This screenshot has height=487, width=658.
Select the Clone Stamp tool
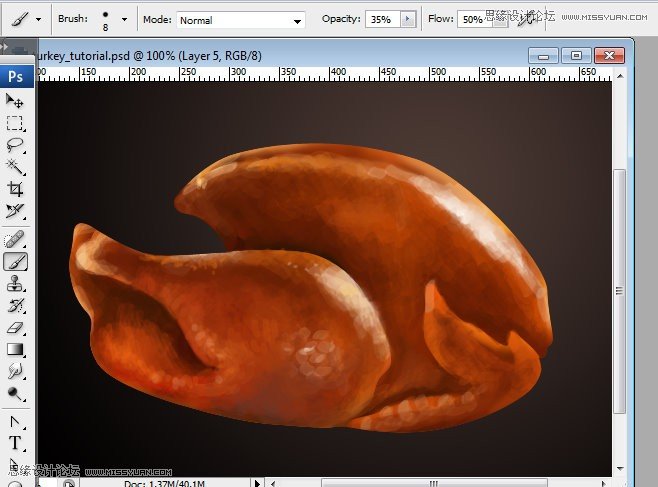(15, 284)
